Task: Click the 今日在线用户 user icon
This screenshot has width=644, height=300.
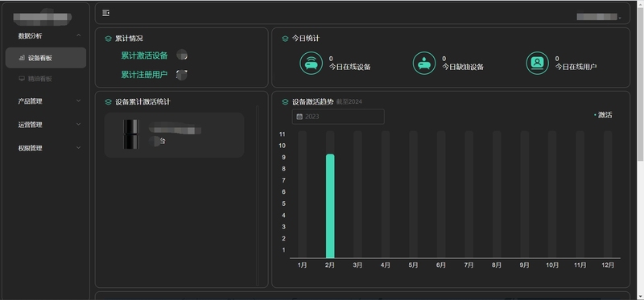Action: point(537,64)
